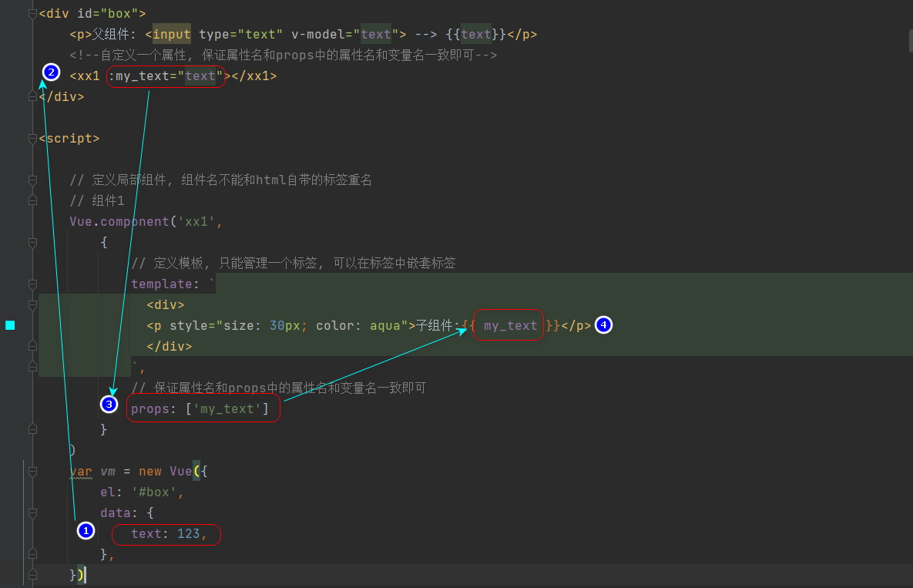
Task: Toggle fold marker on the '定义局部组件' comment line
Action: (x=32, y=180)
